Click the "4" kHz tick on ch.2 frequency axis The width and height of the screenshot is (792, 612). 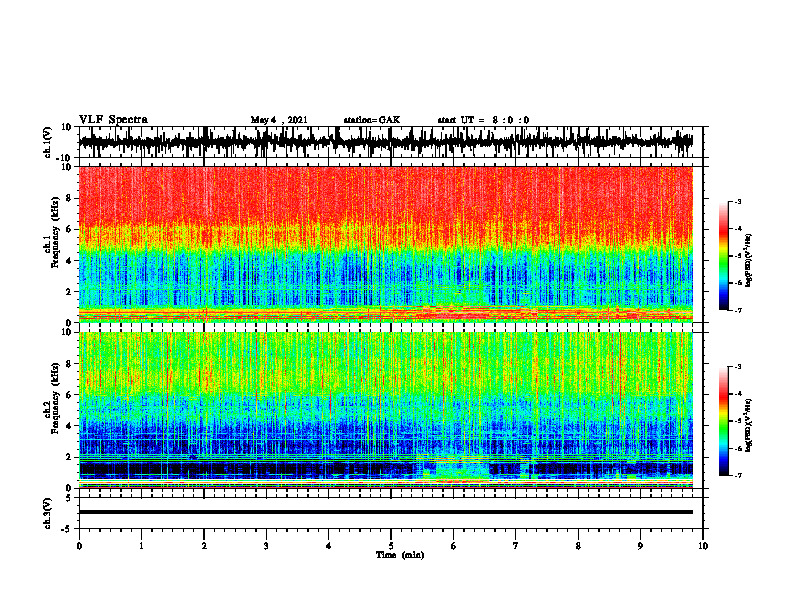pos(69,426)
